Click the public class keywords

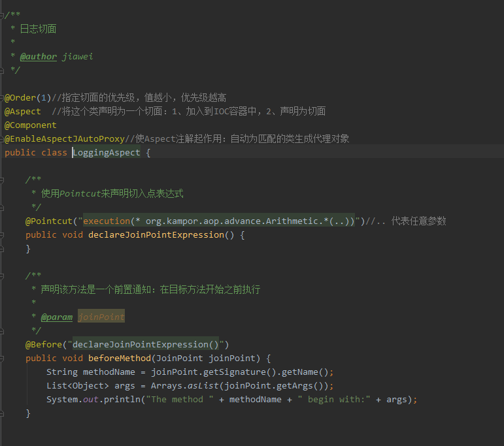[x=36, y=153]
